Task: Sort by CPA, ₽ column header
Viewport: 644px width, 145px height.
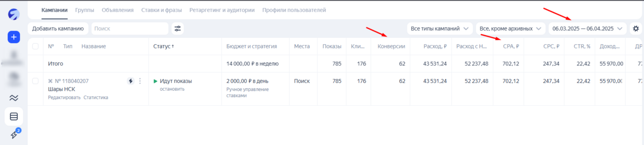Action: click(511, 46)
